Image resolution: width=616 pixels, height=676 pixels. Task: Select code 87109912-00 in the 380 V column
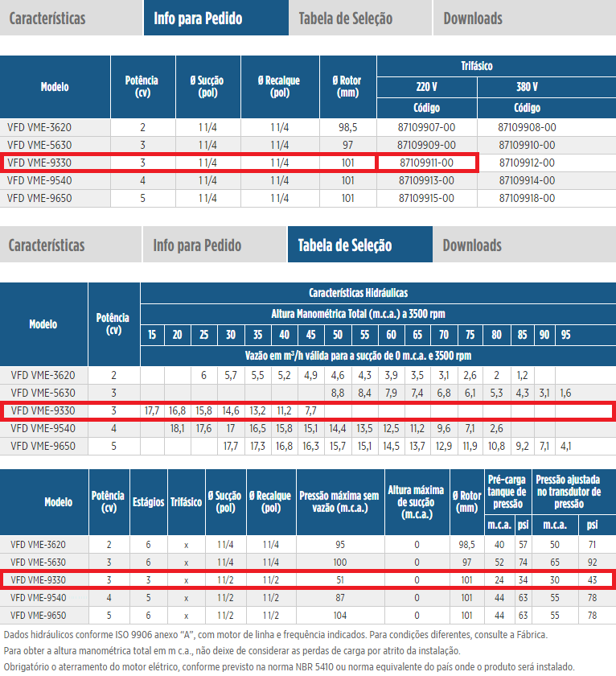pos(527,163)
